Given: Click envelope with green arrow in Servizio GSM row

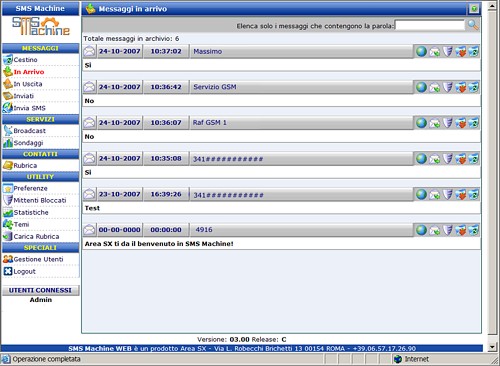Looking at the screenshot, I should (x=434, y=87).
